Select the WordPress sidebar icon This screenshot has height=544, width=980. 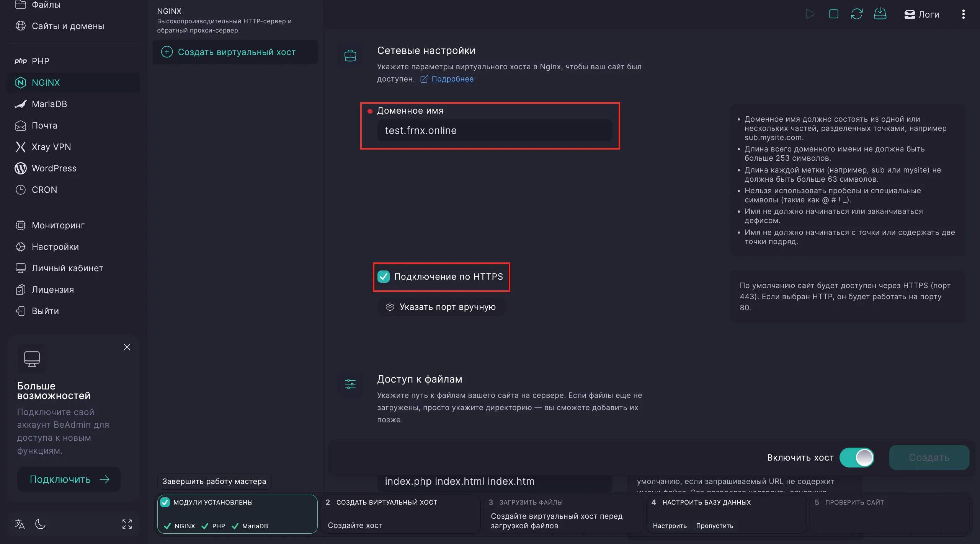point(20,168)
